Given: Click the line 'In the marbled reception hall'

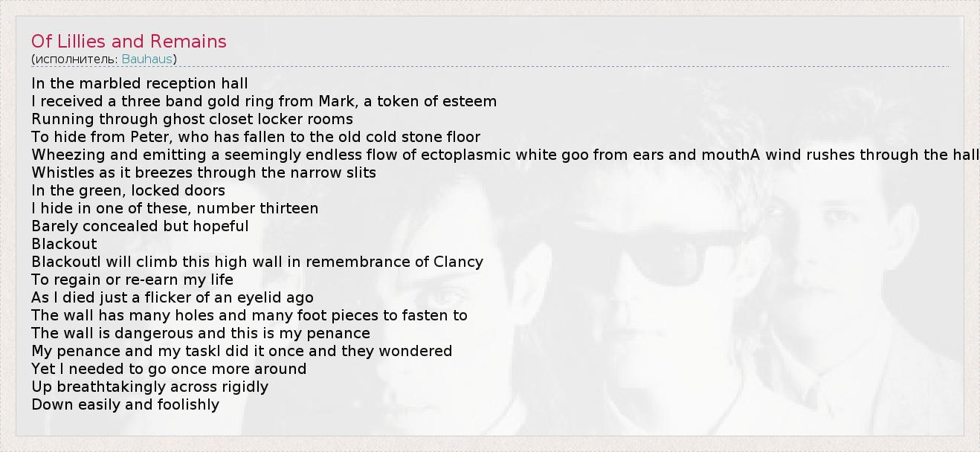Looking at the screenshot, I should [140, 83].
